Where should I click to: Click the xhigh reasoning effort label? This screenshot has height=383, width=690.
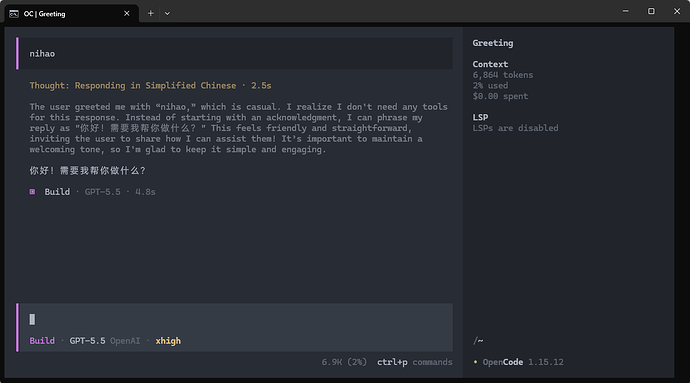click(168, 341)
